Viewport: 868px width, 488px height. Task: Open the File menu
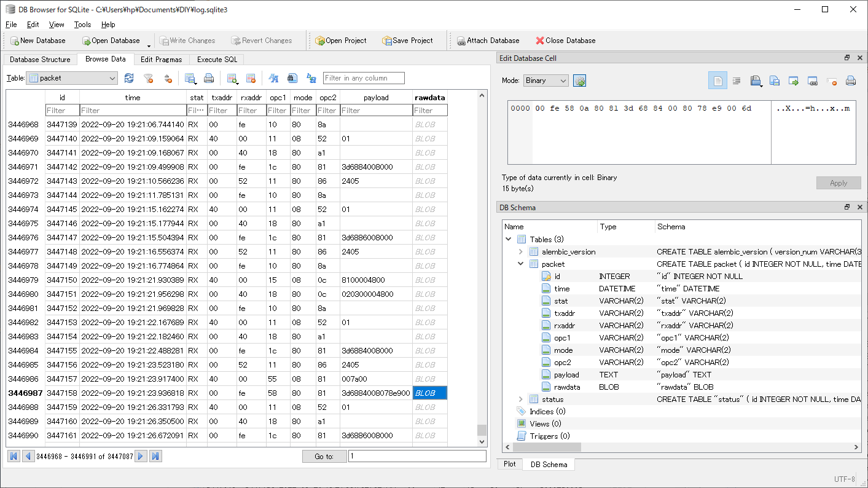(x=11, y=25)
